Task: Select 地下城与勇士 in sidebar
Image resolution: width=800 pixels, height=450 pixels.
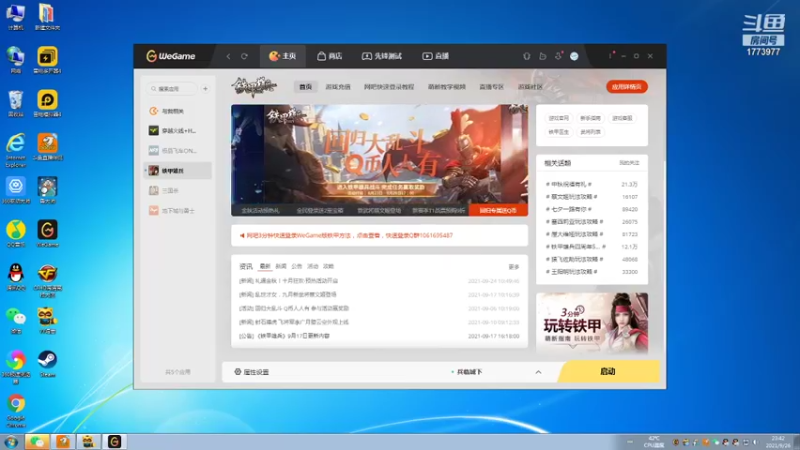Action: 178,210
